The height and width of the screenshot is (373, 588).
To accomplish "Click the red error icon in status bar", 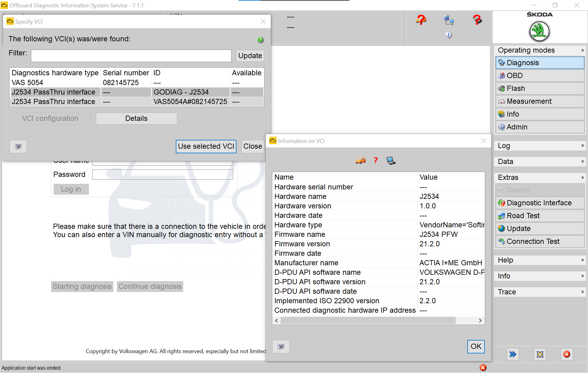I will click(483, 367).
